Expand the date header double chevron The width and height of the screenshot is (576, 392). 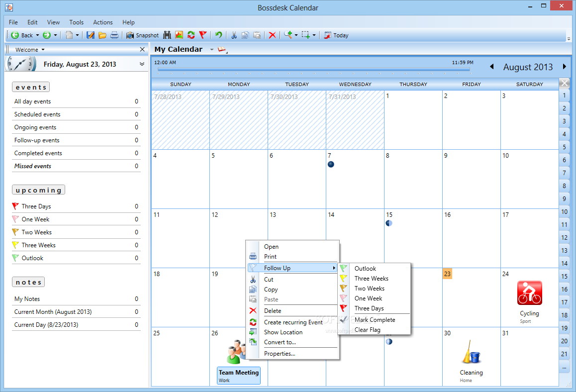pyautogui.click(x=142, y=64)
